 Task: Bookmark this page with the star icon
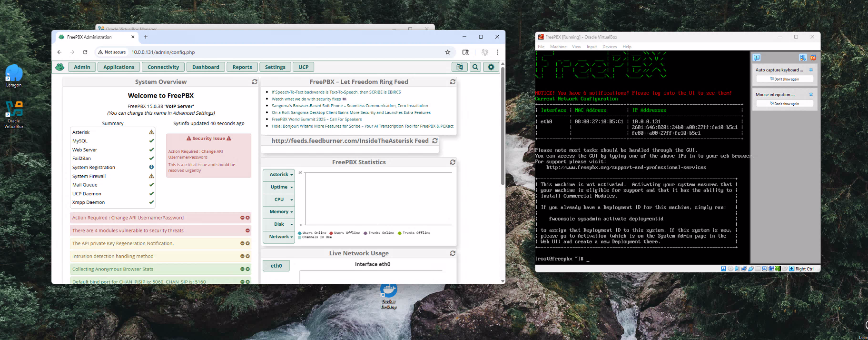coord(447,52)
